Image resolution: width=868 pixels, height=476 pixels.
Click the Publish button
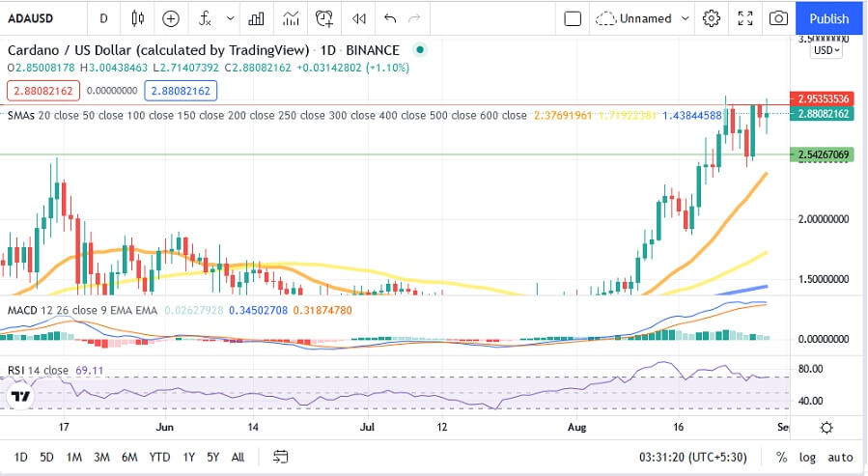click(x=828, y=18)
